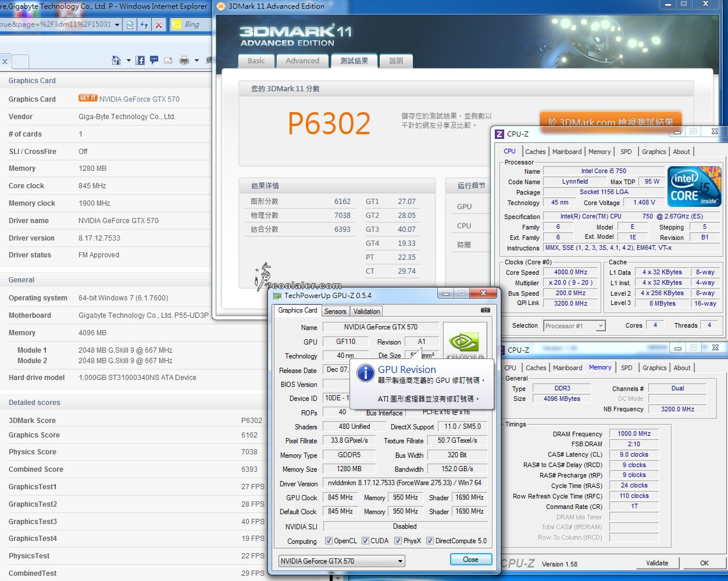
Task: Click the 3DMark 11 title bar icon
Action: 221,6
